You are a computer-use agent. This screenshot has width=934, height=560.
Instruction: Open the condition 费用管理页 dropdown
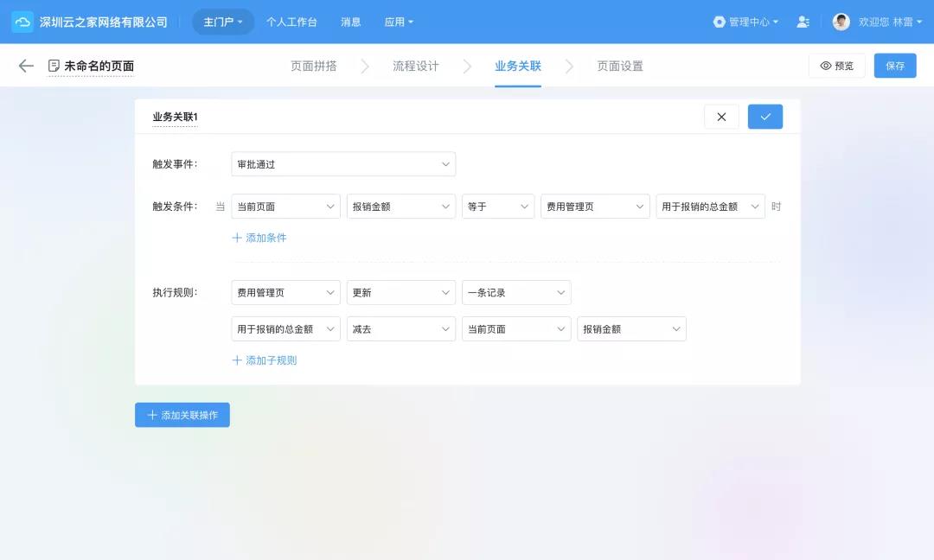click(x=595, y=207)
